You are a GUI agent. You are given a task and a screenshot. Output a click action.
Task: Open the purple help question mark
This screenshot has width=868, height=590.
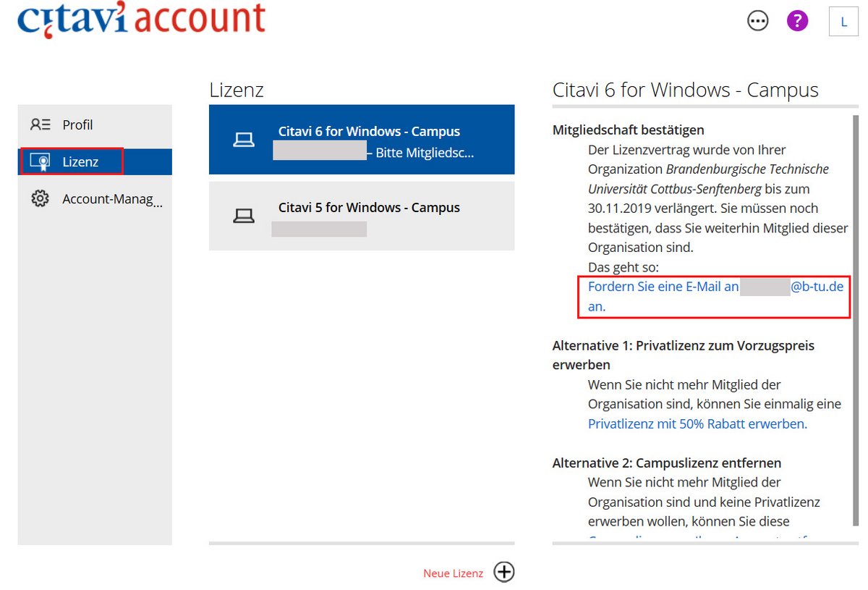pyautogui.click(x=797, y=22)
